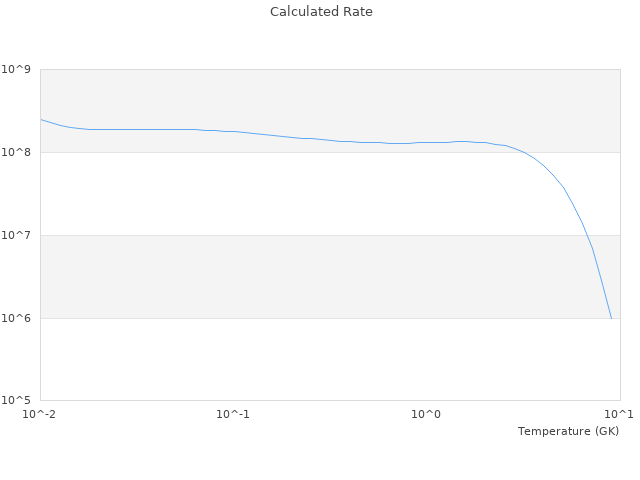Select the 10^1 x-axis tick label
Viewport: 640px width, 480px height.
618,414
